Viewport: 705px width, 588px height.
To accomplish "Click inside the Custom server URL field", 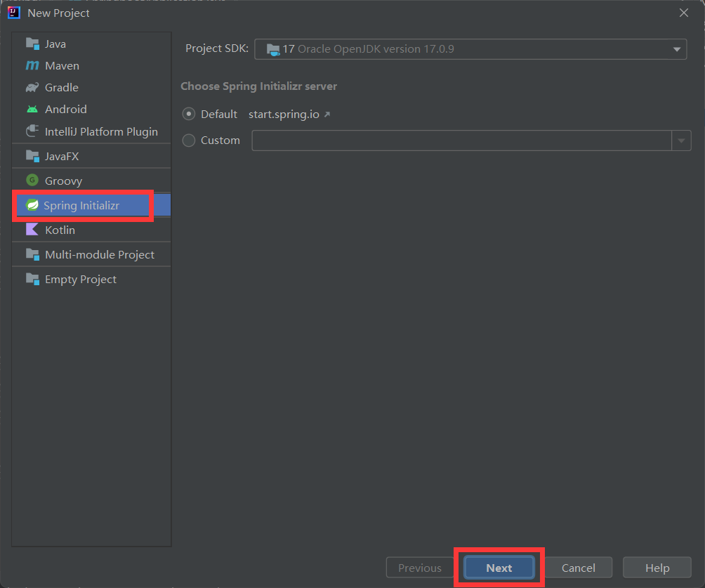I will click(462, 141).
